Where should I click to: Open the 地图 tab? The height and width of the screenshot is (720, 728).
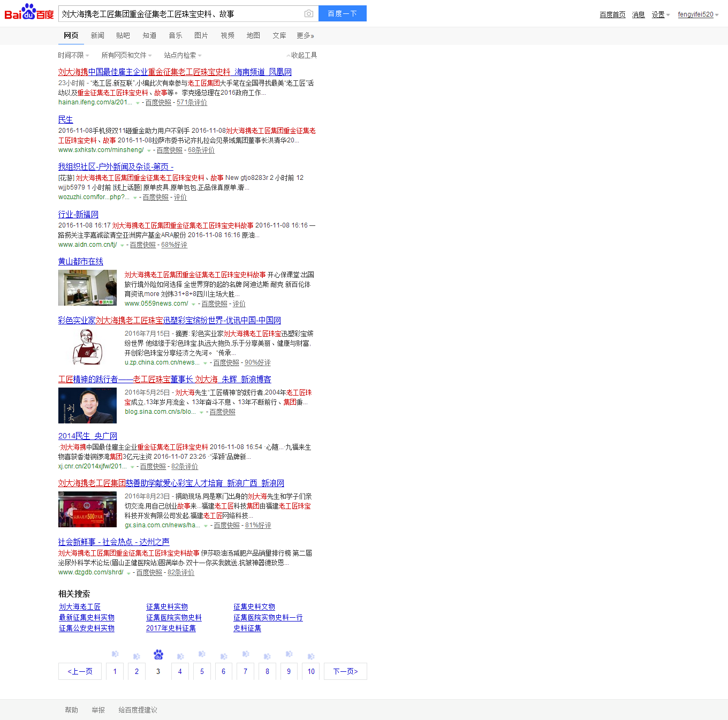[253, 35]
